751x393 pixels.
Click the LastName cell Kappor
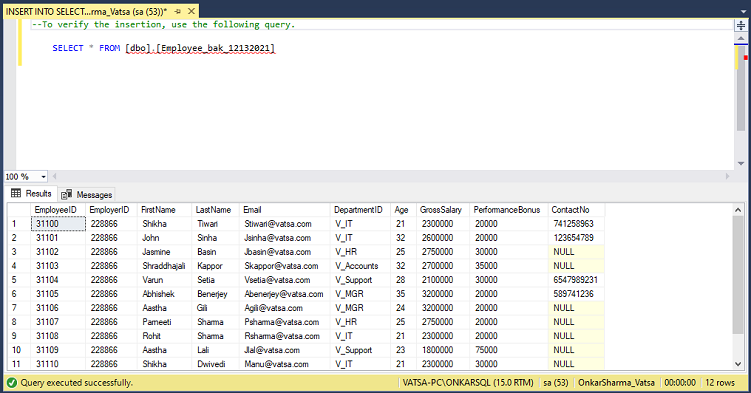point(216,266)
